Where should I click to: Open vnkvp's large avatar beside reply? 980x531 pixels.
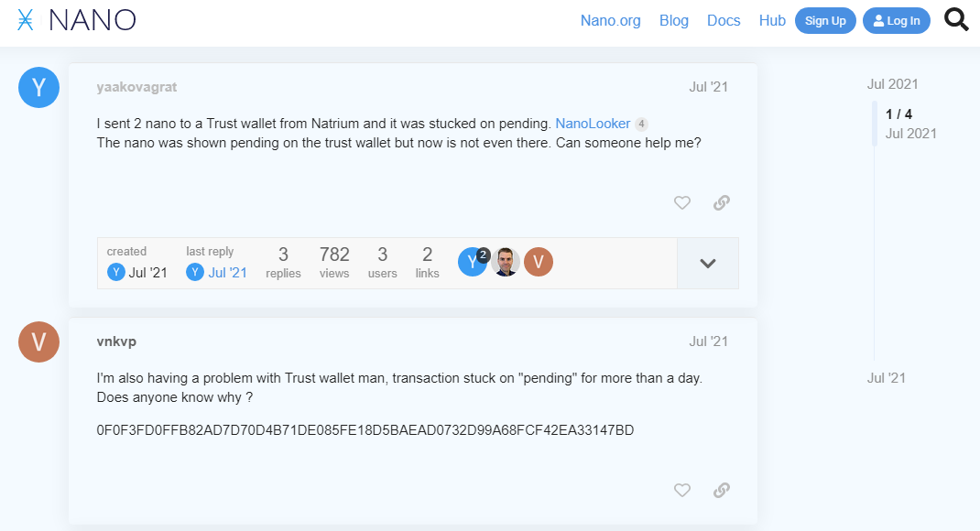(x=38, y=341)
